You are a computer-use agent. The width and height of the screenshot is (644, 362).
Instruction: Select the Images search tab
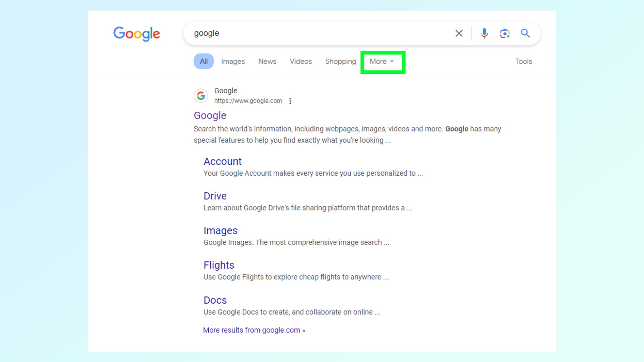point(233,61)
